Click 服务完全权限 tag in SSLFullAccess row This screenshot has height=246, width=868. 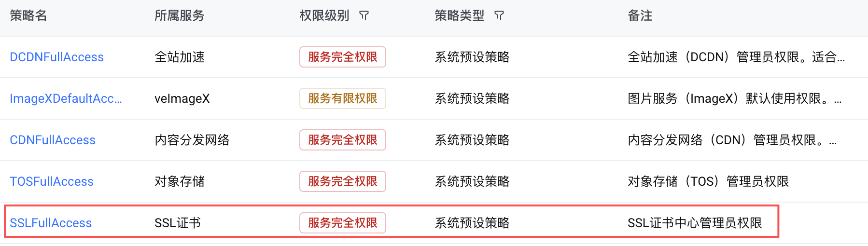342,223
